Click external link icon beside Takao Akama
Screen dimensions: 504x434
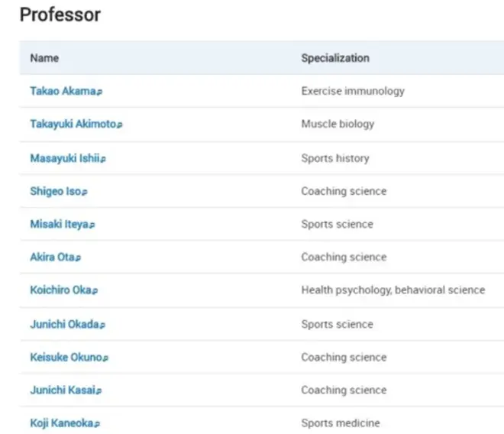100,92
